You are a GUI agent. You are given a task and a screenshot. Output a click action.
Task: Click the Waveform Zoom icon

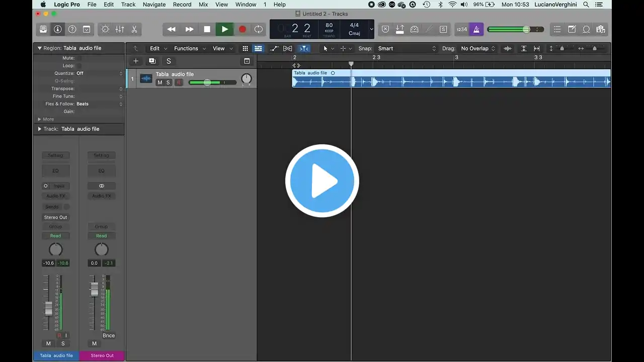(508, 48)
